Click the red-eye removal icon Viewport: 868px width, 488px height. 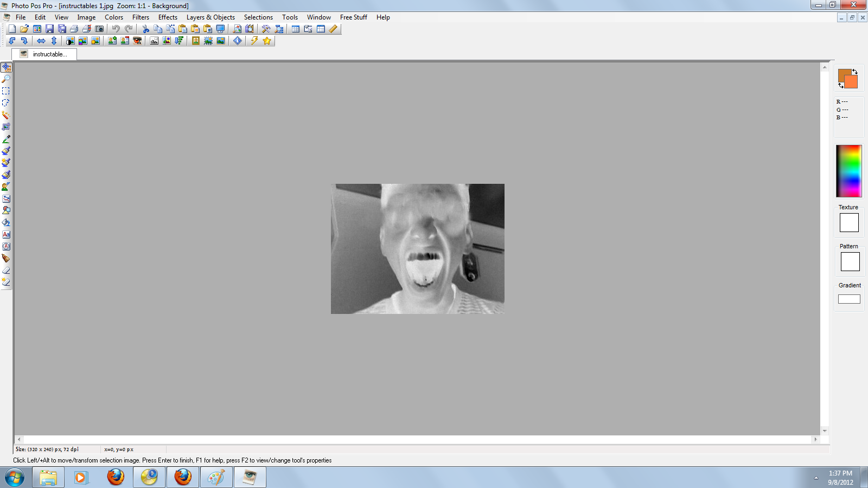pyautogui.click(x=137, y=41)
